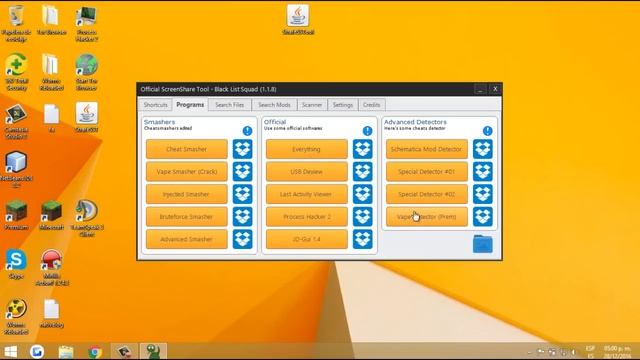Switch to the Shortcuts tab

tap(156, 105)
